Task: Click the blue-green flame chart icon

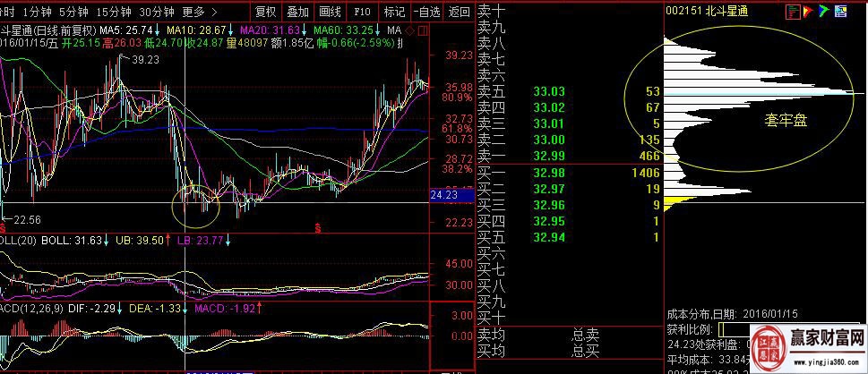Action: pyautogui.click(x=823, y=11)
